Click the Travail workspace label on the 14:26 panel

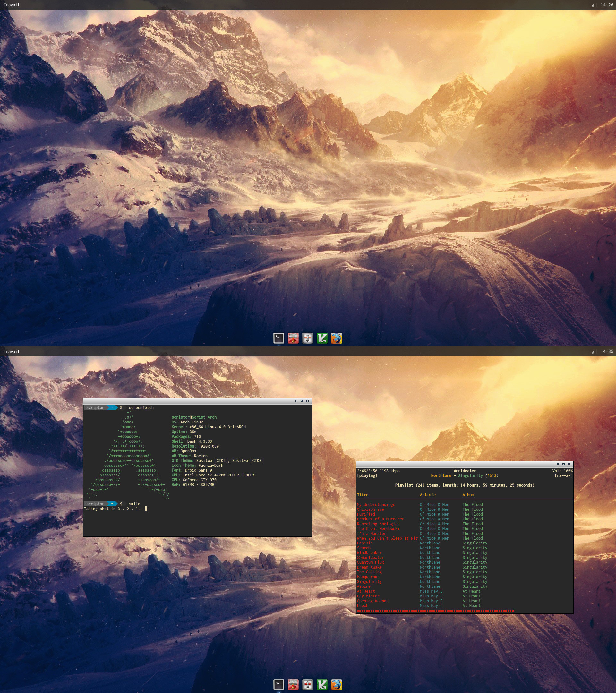(12, 5)
